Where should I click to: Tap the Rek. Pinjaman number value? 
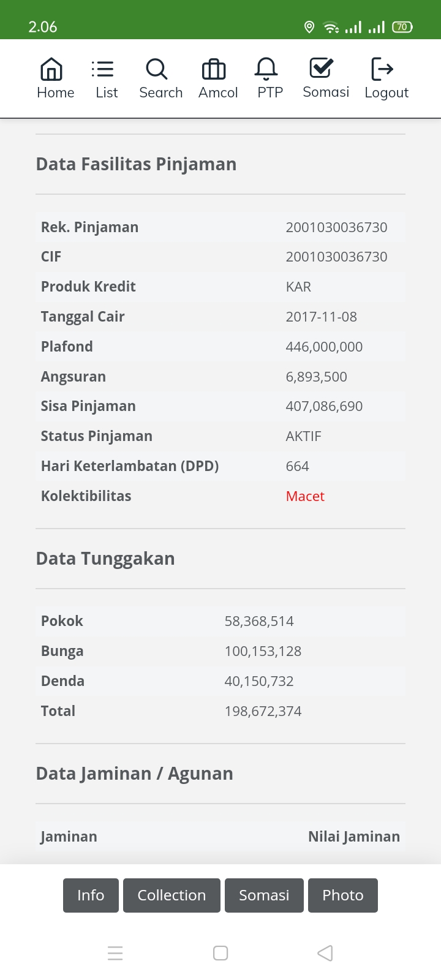(336, 227)
